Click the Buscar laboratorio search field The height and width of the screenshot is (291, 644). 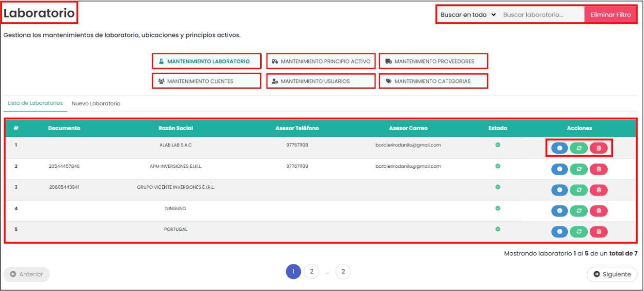541,15
